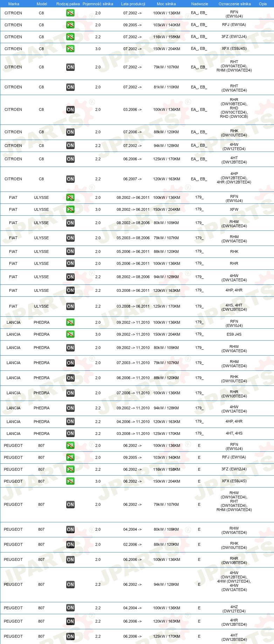Click the ON diesel icon for Fiat Ulysse 80kW/109KM
The image size is (274, 644).
point(70,223)
